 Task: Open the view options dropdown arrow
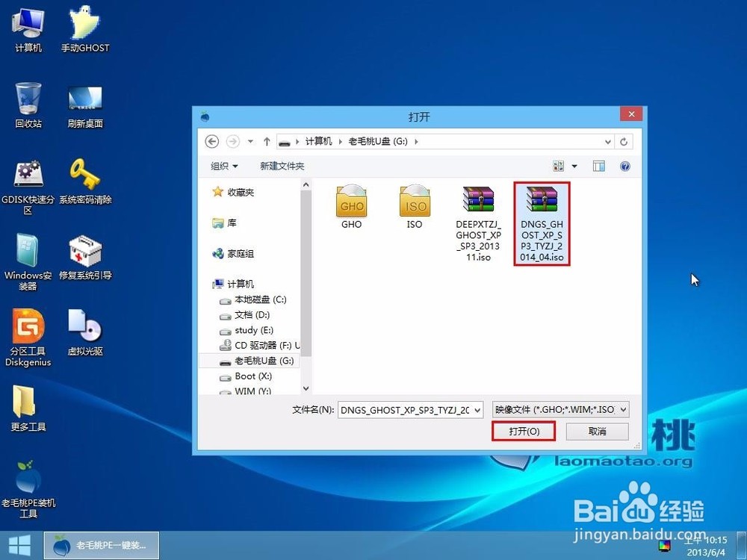coord(574,167)
